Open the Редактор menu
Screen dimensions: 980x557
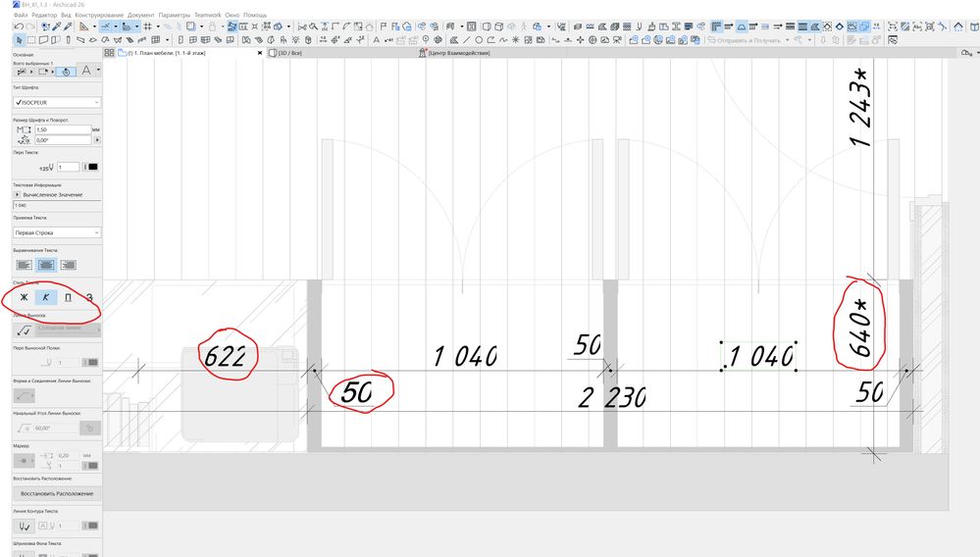[x=44, y=15]
